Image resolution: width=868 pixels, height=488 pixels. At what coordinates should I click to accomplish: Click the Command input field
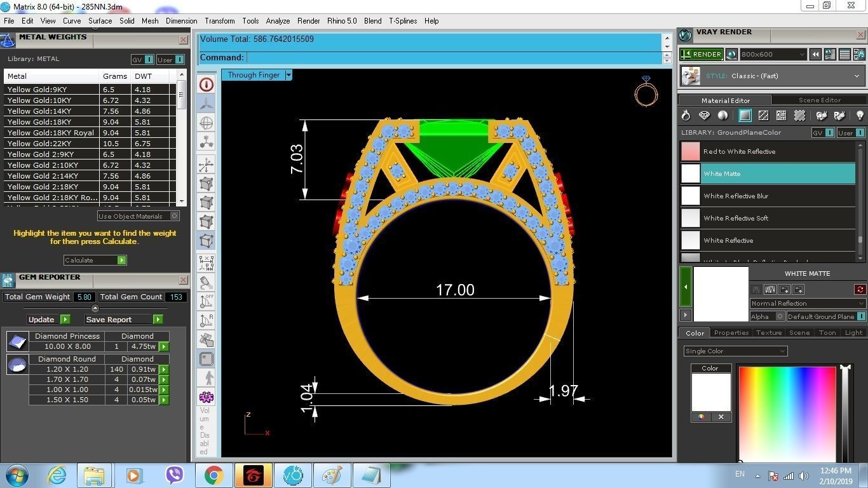point(452,58)
